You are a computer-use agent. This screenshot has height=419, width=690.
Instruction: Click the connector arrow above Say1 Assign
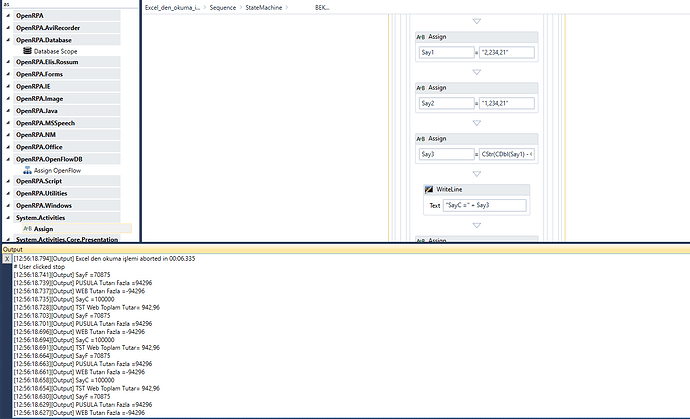tap(477, 21)
